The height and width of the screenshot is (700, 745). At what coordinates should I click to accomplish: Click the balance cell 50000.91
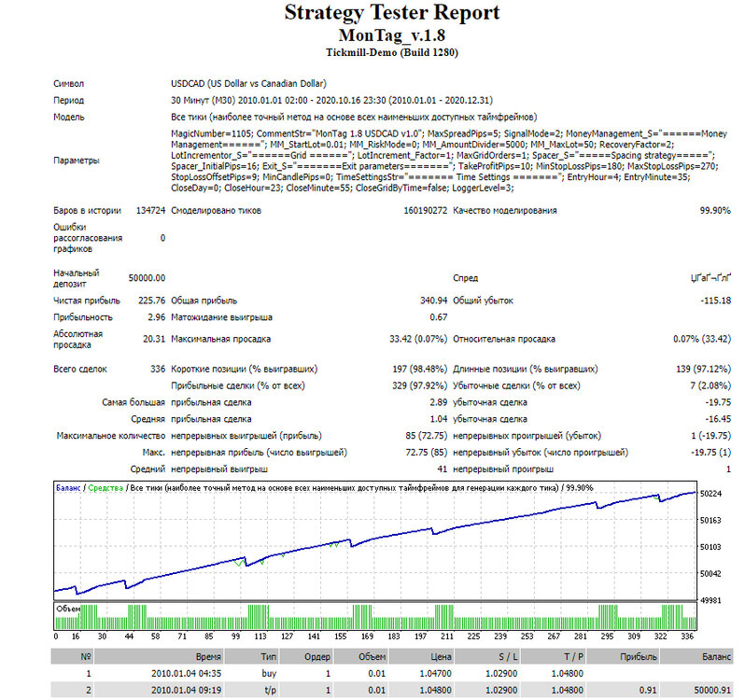pos(712,690)
